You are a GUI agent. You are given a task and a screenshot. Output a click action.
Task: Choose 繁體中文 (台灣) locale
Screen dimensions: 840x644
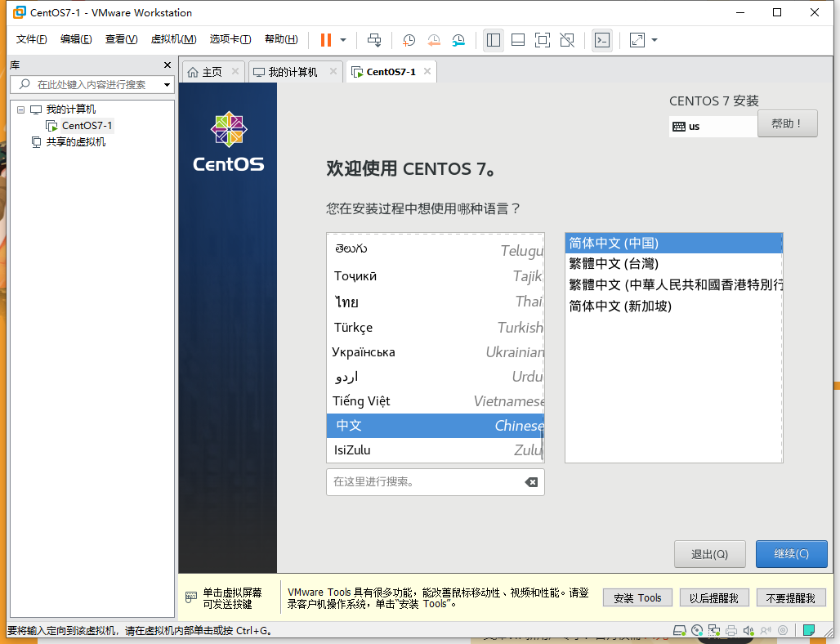pos(674,264)
